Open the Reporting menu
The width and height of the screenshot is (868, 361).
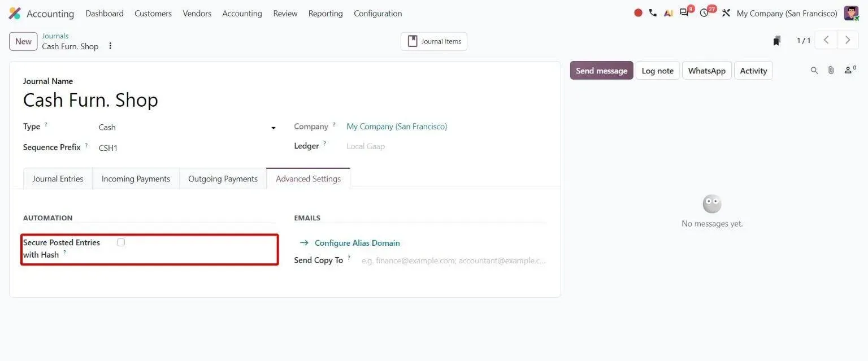pos(325,13)
